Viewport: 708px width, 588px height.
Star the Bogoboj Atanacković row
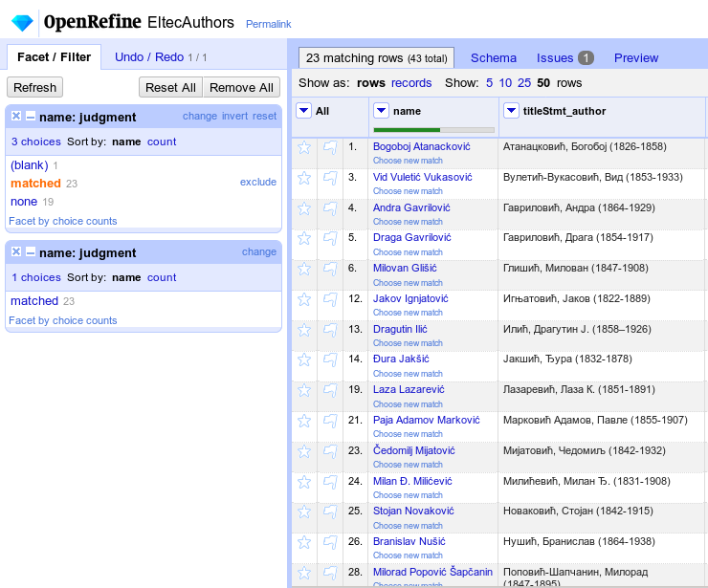click(304, 147)
